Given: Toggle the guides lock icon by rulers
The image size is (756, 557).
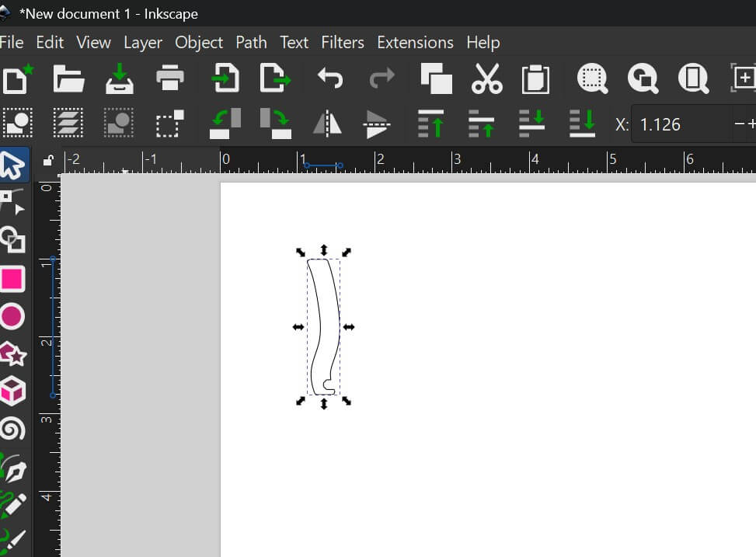Looking at the screenshot, I should pyautogui.click(x=47, y=160).
